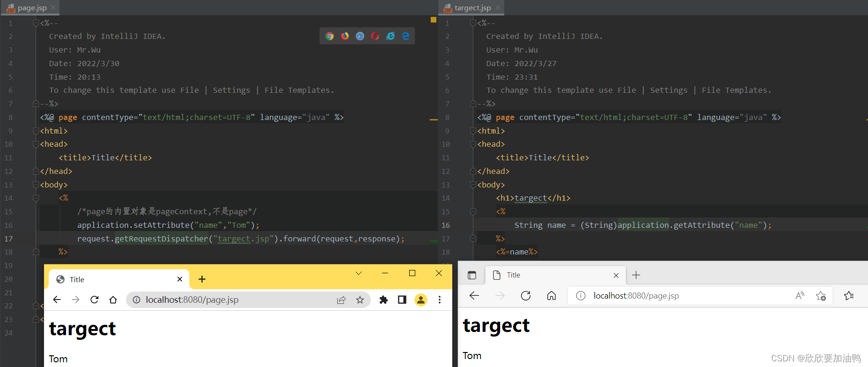
Task: Close the Title tab in Chrome
Action: (x=180, y=279)
